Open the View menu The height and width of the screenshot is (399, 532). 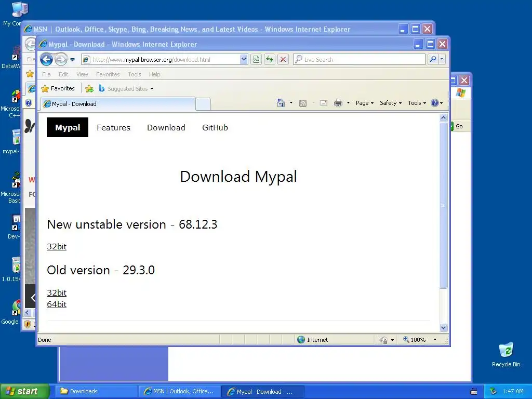(x=82, y=74)
